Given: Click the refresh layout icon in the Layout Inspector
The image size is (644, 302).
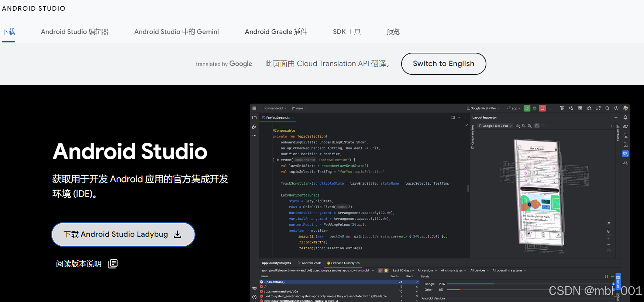Looking at the screenshot, I should pos(543,126).
